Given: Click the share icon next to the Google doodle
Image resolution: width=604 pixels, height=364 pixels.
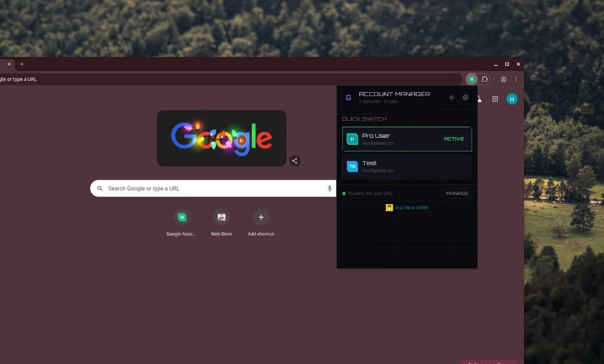Looking at the screenshot, I should coord(295,161).
